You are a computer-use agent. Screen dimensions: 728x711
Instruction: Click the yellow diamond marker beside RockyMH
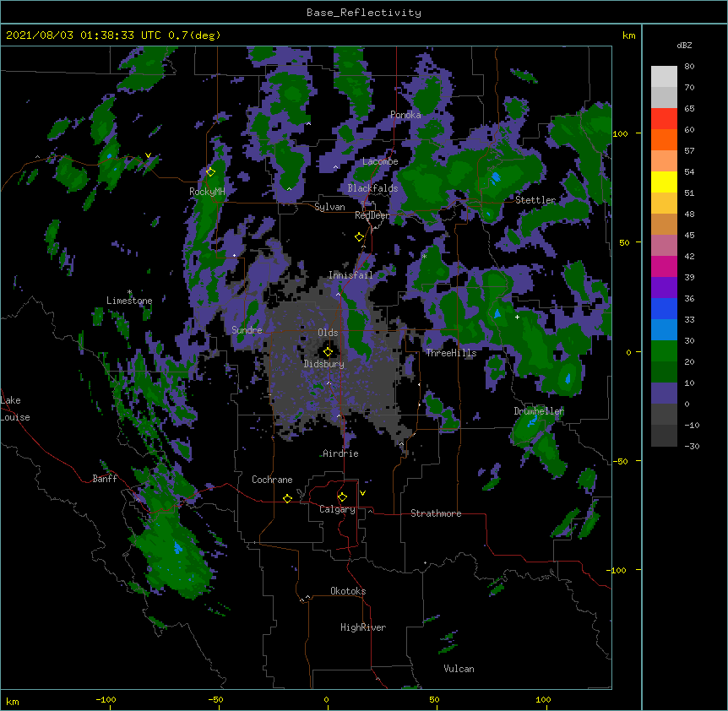[211, 172]
